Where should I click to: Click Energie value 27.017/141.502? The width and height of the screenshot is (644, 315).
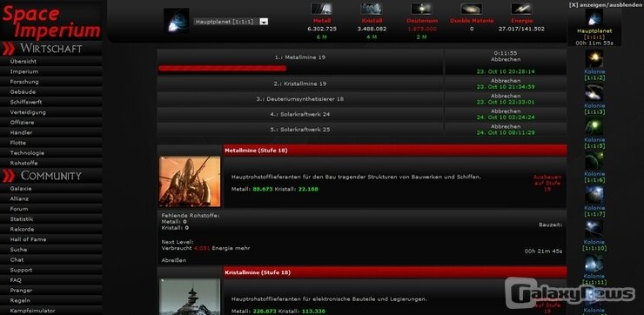point(521,30)
